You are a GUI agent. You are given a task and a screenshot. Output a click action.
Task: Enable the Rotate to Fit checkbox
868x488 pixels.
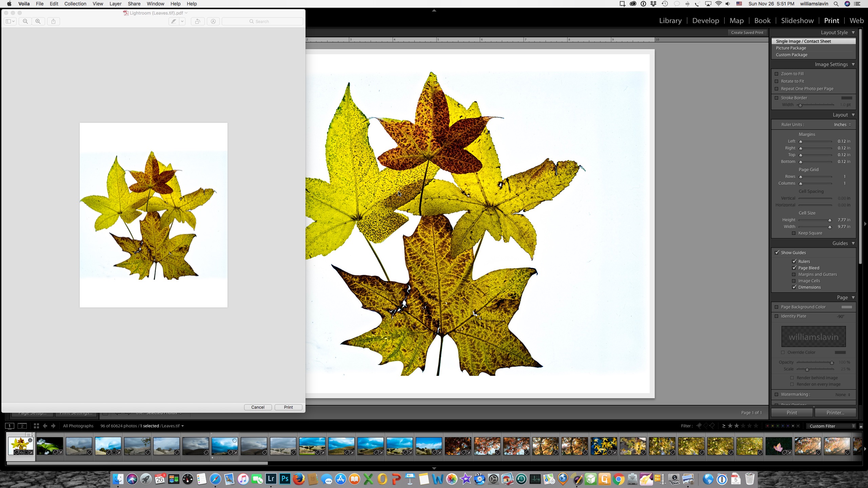click(776, 81)
